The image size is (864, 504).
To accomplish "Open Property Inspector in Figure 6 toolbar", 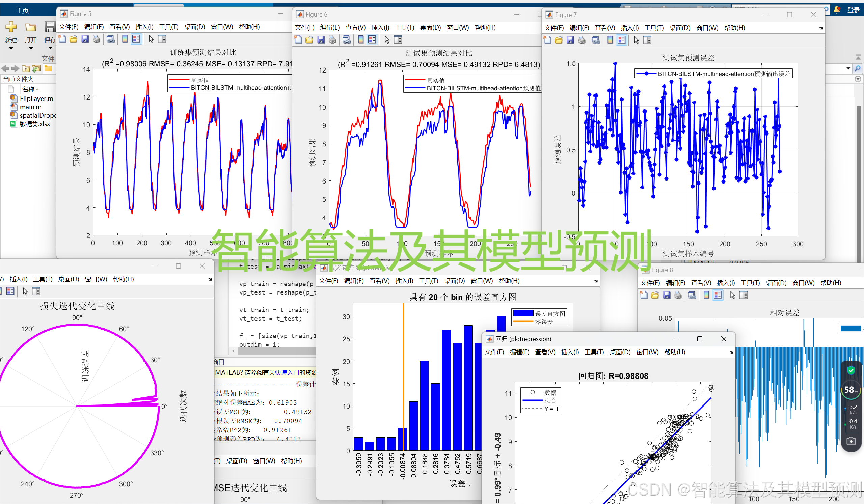I will (x=398, y=40).
